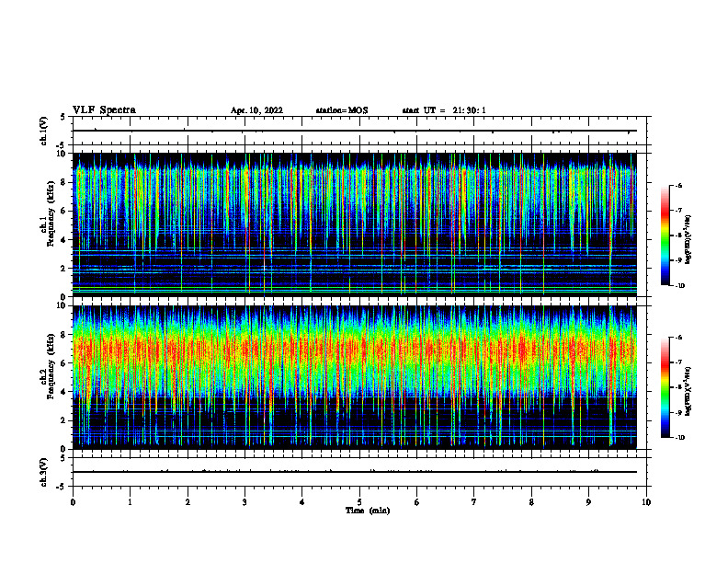Click the ch.1 colorbar log(PSD) unit label

coord(688,239)
